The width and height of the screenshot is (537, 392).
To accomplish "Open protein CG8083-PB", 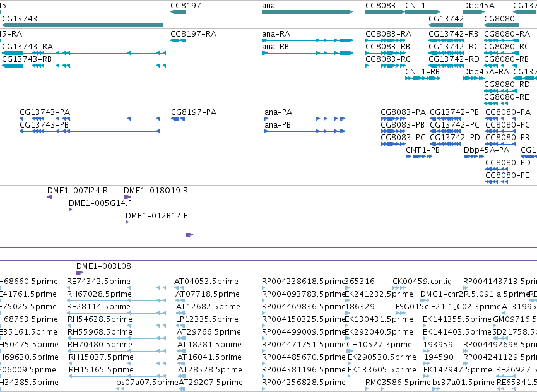I will pos(393,131).
